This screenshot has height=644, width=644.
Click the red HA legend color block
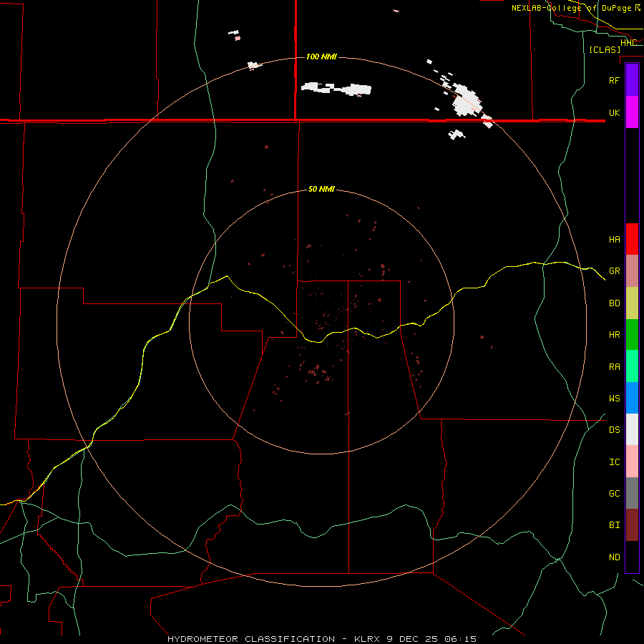tap(632, 239)
